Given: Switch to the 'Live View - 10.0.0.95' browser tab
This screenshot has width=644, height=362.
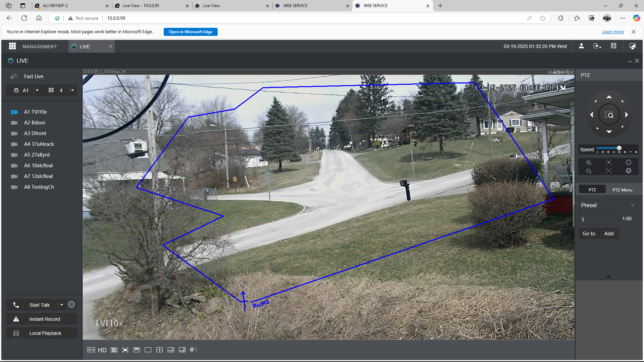Looking at the screenshot, I should point(152,6).
